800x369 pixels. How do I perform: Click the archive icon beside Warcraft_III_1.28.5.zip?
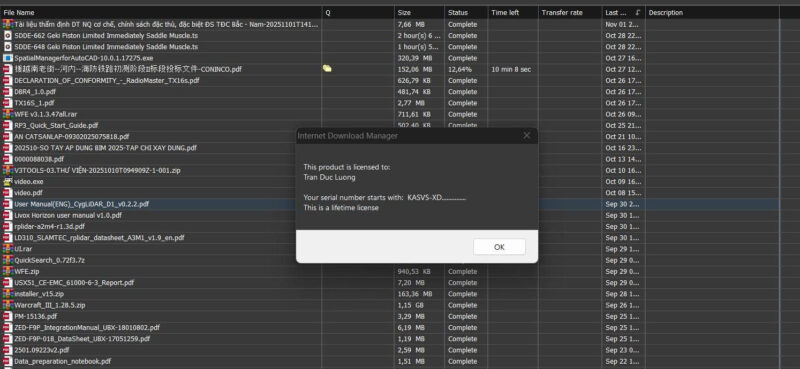[8, 305]
